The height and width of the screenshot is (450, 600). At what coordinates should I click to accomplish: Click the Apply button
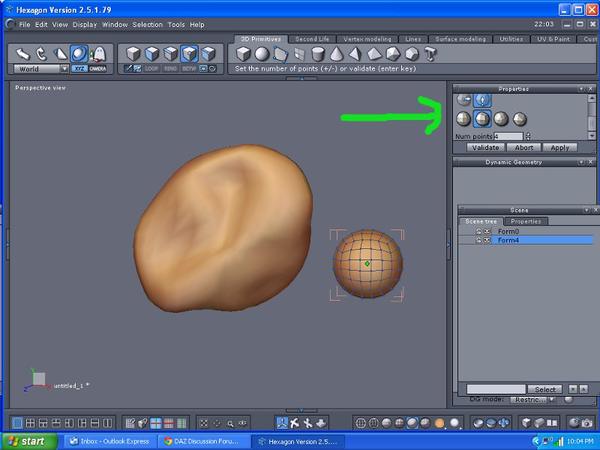pyautogui.click(x=560, y=147)
